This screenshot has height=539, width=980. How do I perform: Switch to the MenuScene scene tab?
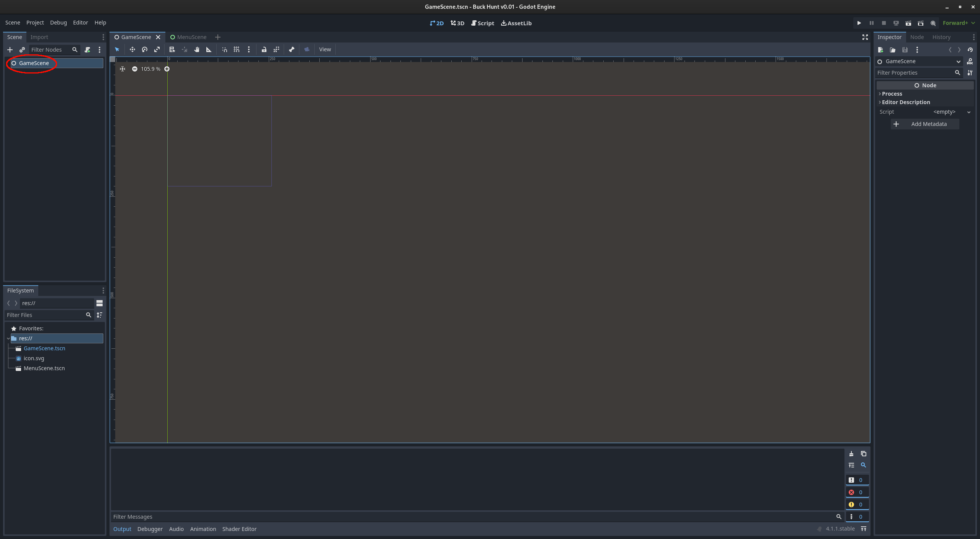click(x=188, y=37)
